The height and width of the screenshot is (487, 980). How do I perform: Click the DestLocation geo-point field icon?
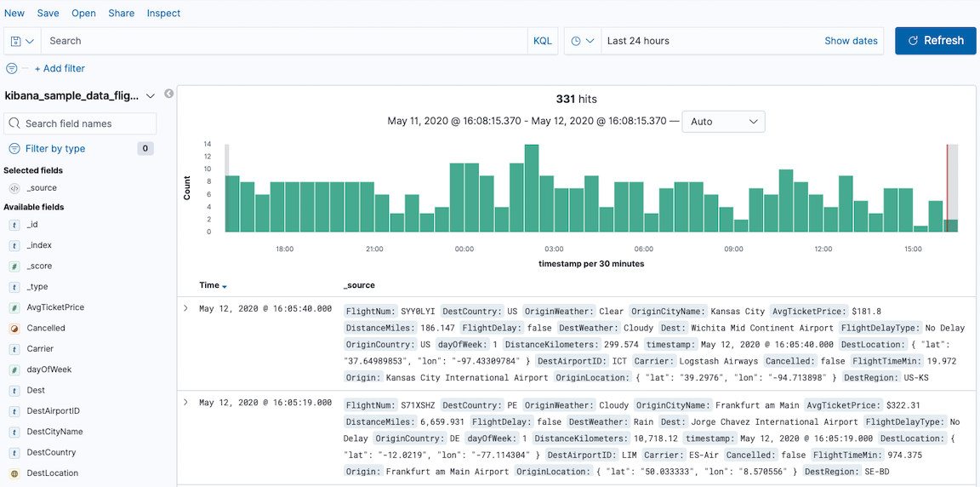(14, 473)
